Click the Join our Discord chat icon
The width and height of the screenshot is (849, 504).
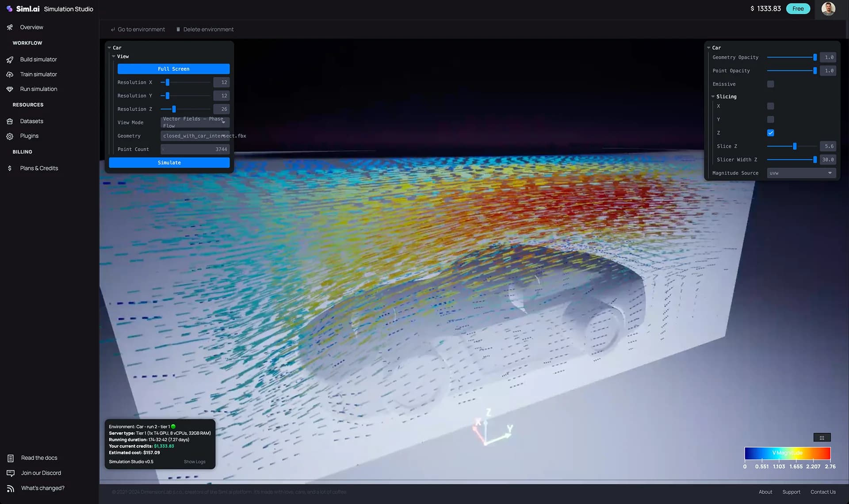pos(10,473)
